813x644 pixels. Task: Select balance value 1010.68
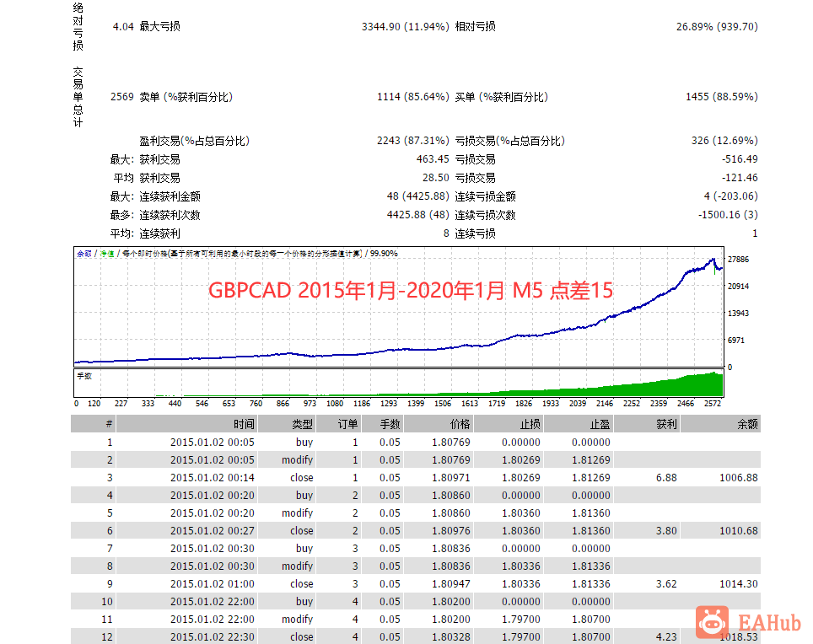tap(739, 530)
